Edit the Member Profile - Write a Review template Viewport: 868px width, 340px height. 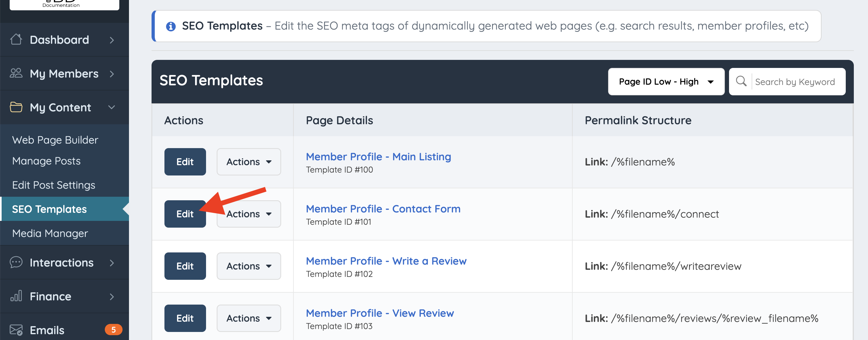coord(185,266)
